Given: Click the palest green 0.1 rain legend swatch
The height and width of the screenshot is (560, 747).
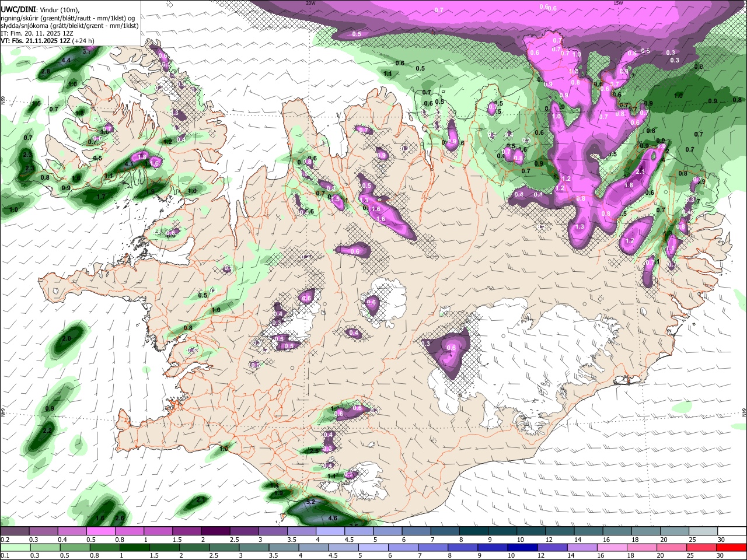Looking at the screenshot, I should [x=16, y=547].
